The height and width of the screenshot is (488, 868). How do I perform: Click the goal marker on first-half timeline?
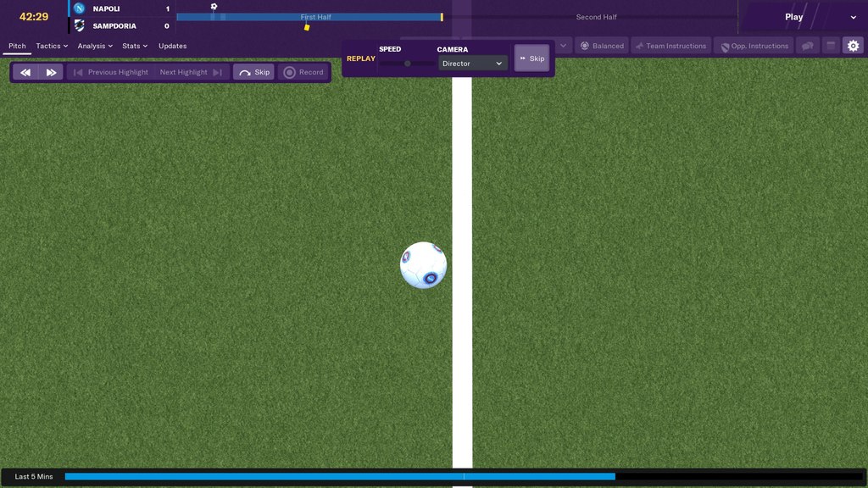click(x=214, y=7)
